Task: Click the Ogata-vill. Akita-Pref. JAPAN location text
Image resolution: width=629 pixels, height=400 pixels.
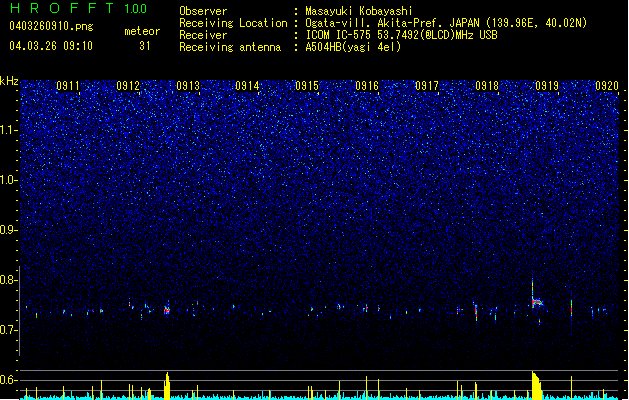Action: [393, 23]
